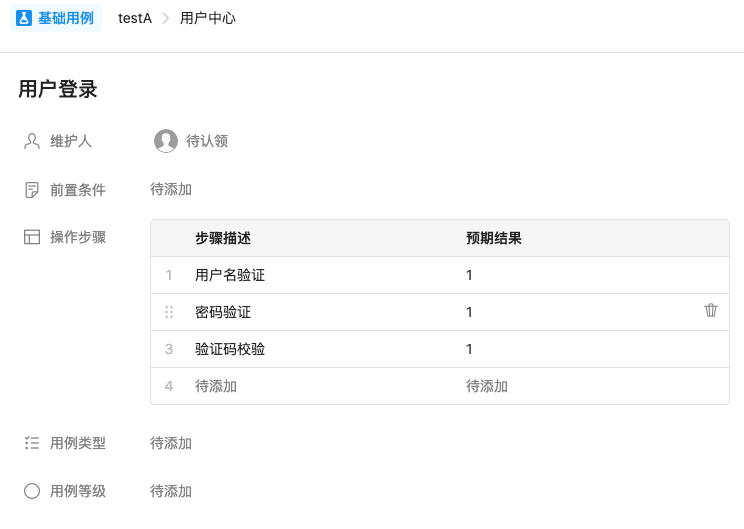Viewport: 744px width, 529px height.
Task: Click the 待认领 avatar icon
Action: click(166, 141)
